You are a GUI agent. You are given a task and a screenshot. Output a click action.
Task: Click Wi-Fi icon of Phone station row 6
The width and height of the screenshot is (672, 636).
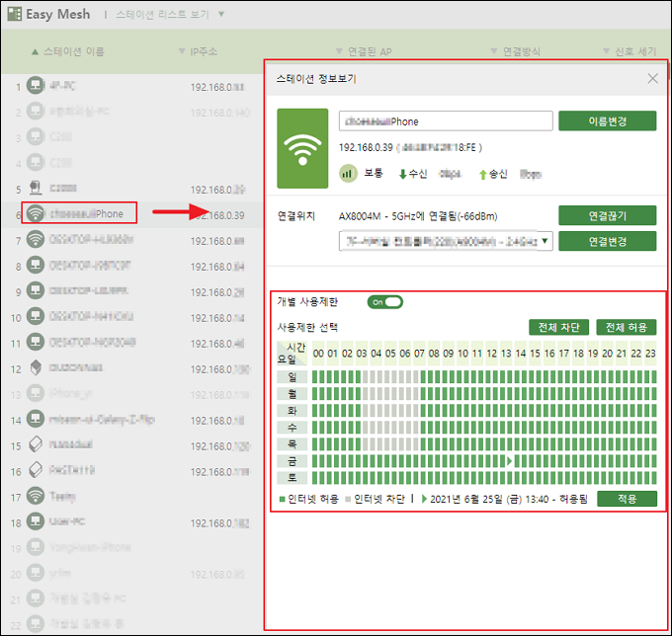pos(36,213)
